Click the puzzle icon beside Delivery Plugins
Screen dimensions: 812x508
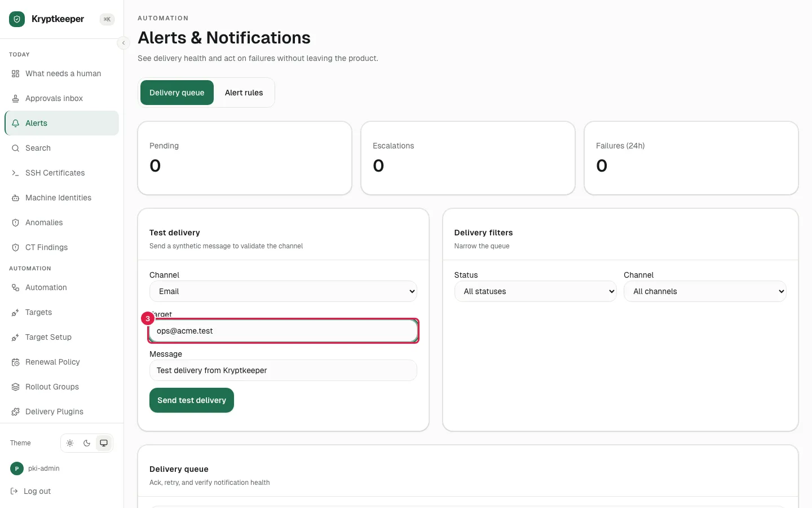[15, 412]
